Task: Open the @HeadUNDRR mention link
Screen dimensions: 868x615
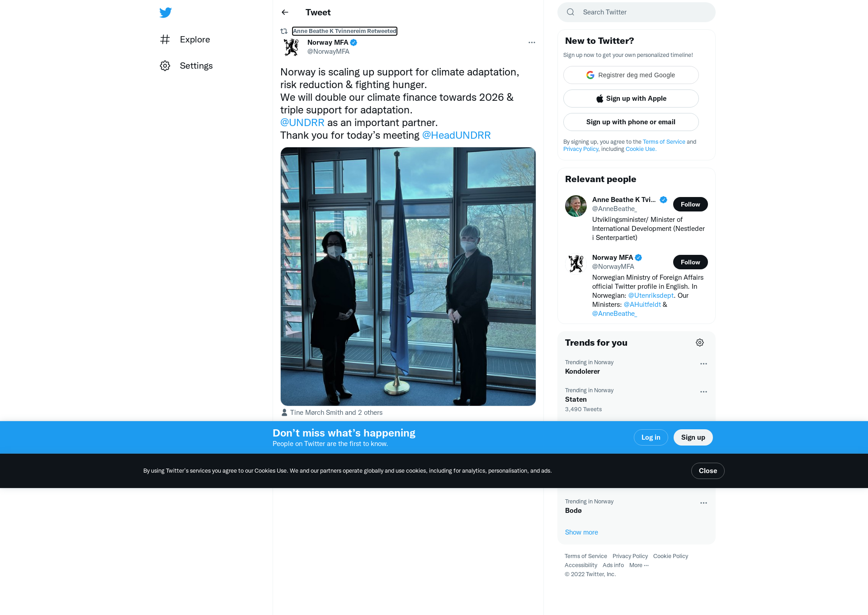Action: click(456, 135)
